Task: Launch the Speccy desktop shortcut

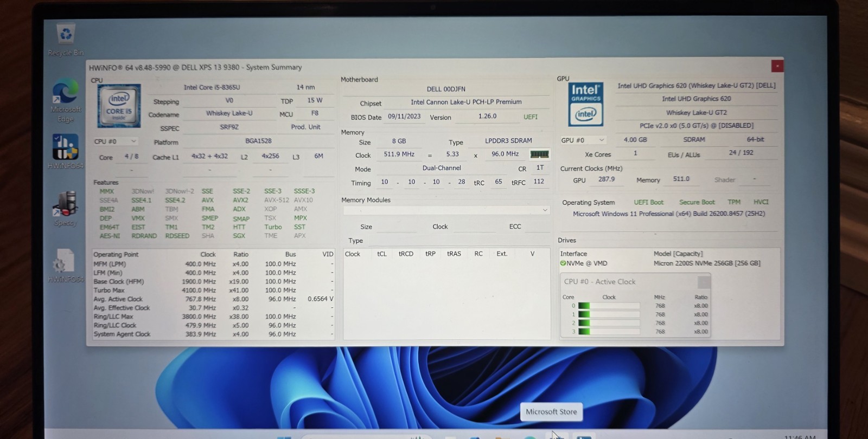Action: pyautogui.click(x=66, y=208)
